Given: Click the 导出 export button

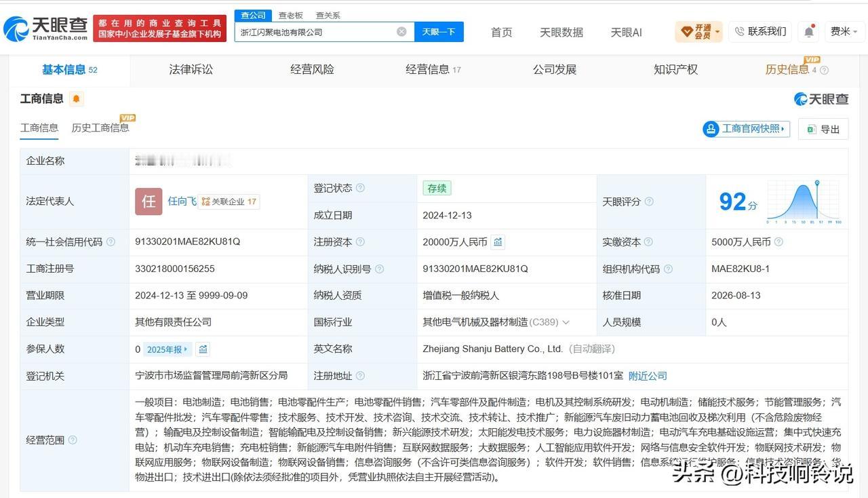Looking at the screenshot, I should [x=823, y=129].
